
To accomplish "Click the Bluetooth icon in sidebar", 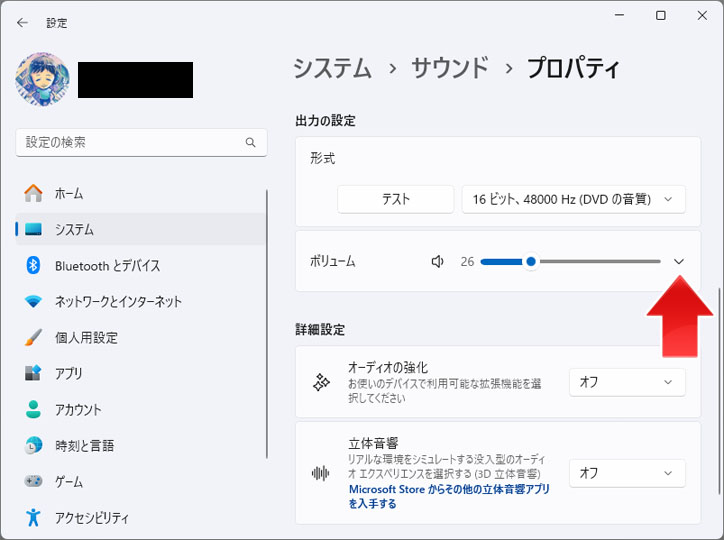I will tap(33, 265).
